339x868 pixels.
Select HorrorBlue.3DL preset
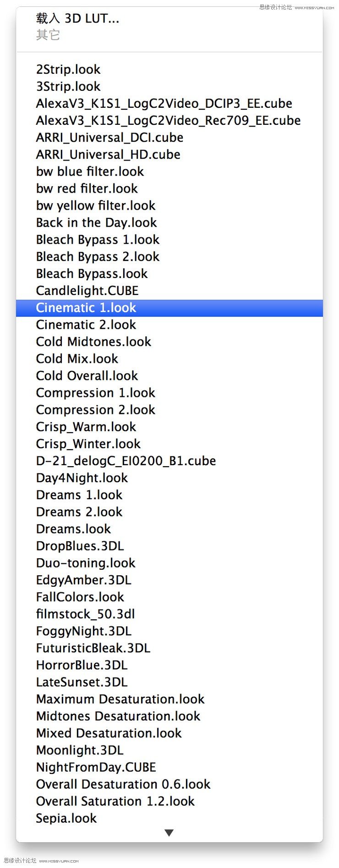tap(82, 665)
